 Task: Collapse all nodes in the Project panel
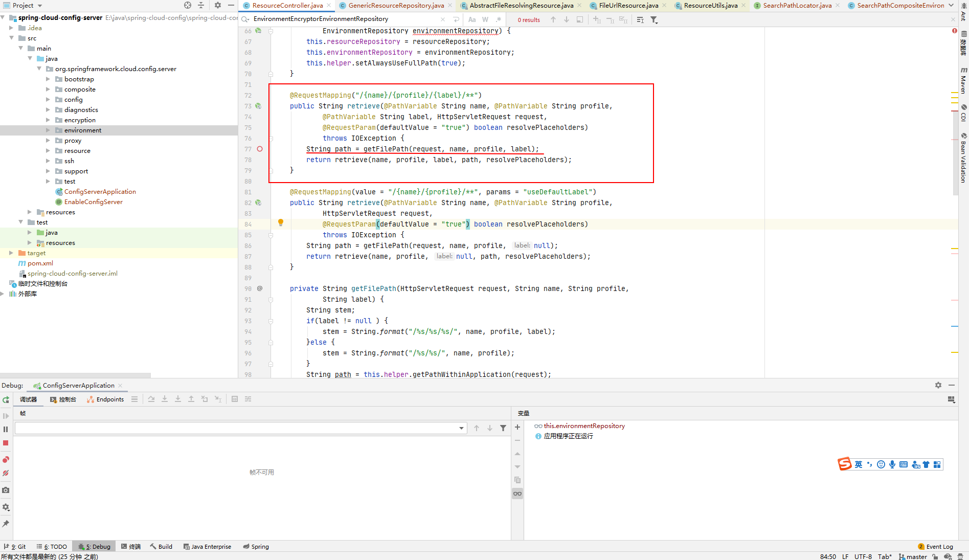tap(201, 5)
